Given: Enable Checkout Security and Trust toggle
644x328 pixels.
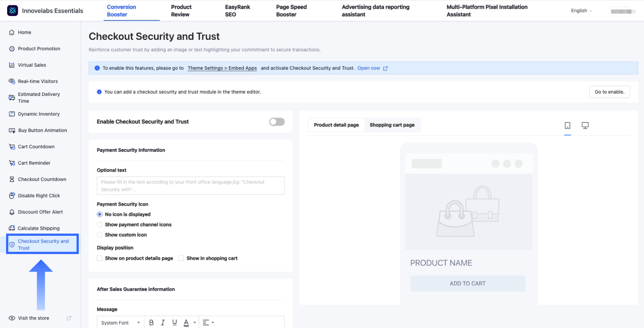Looking at the screenshot, I should click(x=277, y=122).
